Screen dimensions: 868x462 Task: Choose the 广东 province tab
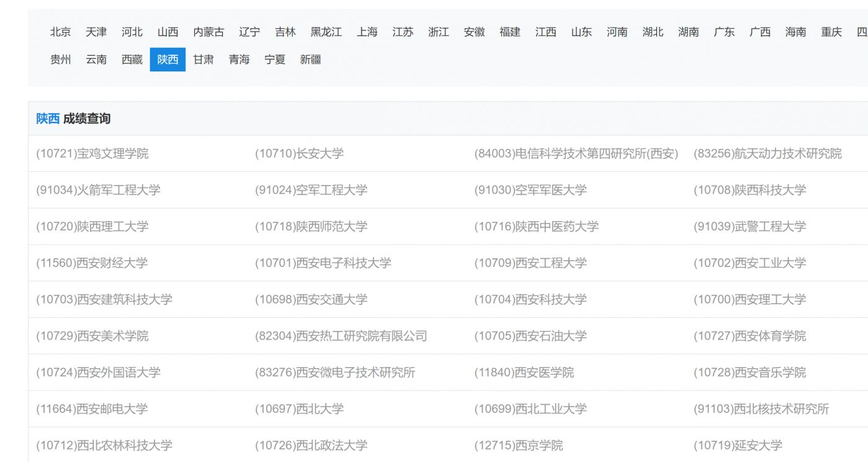(x=724, y=32)
